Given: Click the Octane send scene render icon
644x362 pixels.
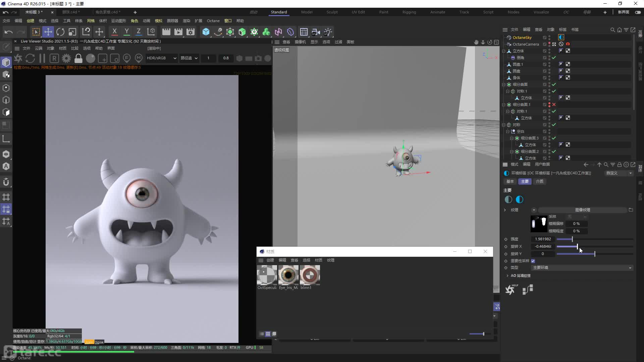Looking at the screenshot, I should [18, 58].
